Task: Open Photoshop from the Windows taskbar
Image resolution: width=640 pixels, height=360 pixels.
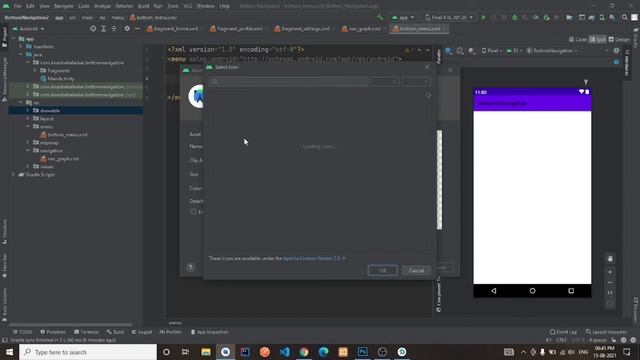Action: 362,352
